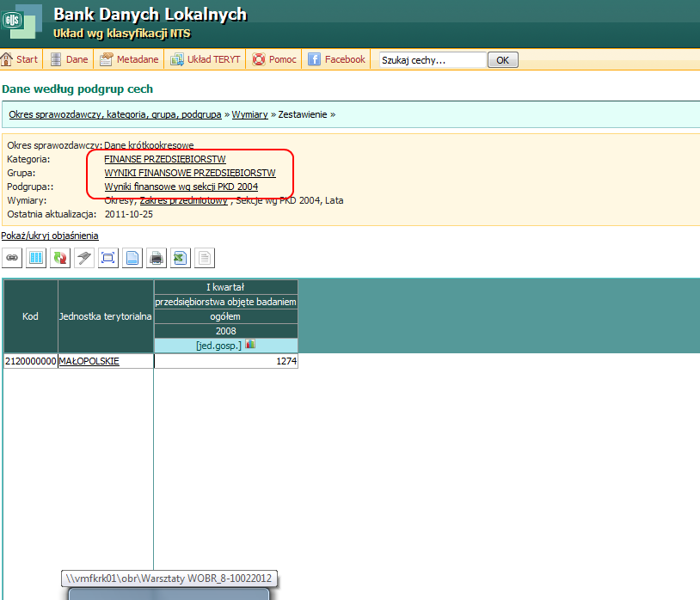The height and width of the screenshot is (600, 700).
Task: Open WYNIKI FINANSOWE PRZEDSIĘBIORSTW group link
Action: [190, 173]
